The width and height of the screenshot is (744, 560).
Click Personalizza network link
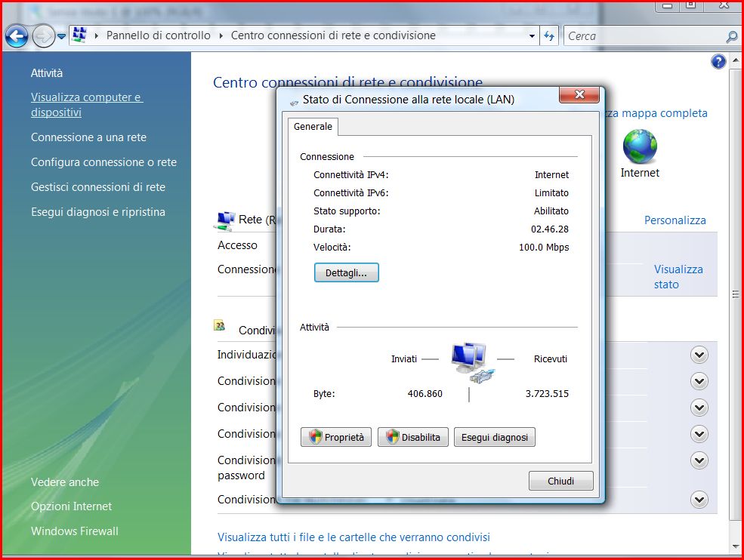[x=675, y=220]
